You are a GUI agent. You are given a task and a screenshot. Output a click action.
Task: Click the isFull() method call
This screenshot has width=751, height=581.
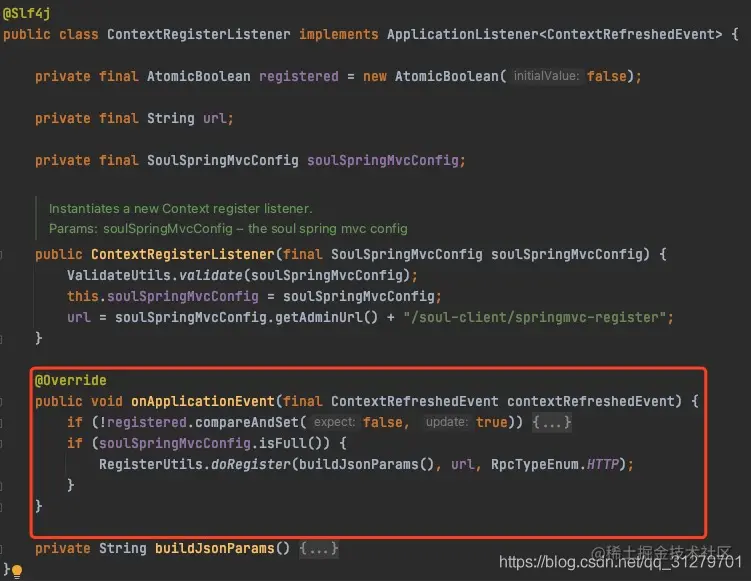(295, 444)
